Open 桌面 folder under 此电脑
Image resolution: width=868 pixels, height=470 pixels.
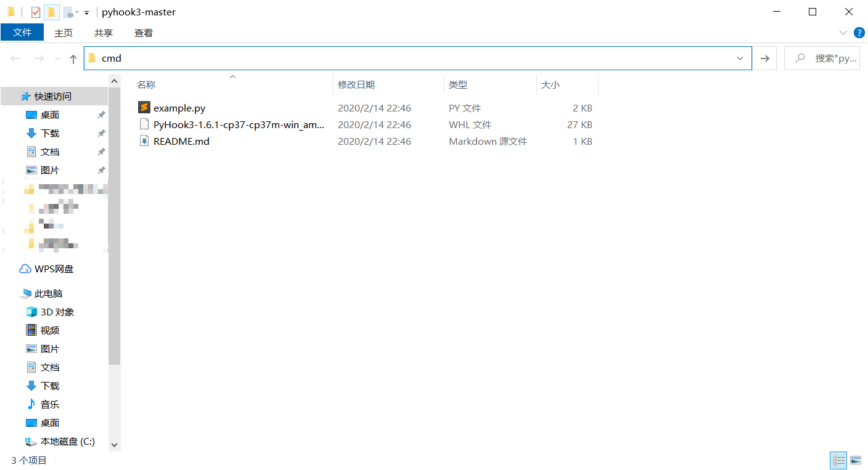(50, 423)
